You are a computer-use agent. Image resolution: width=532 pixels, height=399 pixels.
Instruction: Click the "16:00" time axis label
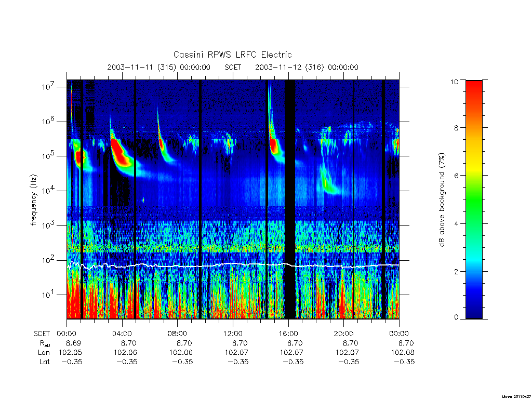point(288,334)
